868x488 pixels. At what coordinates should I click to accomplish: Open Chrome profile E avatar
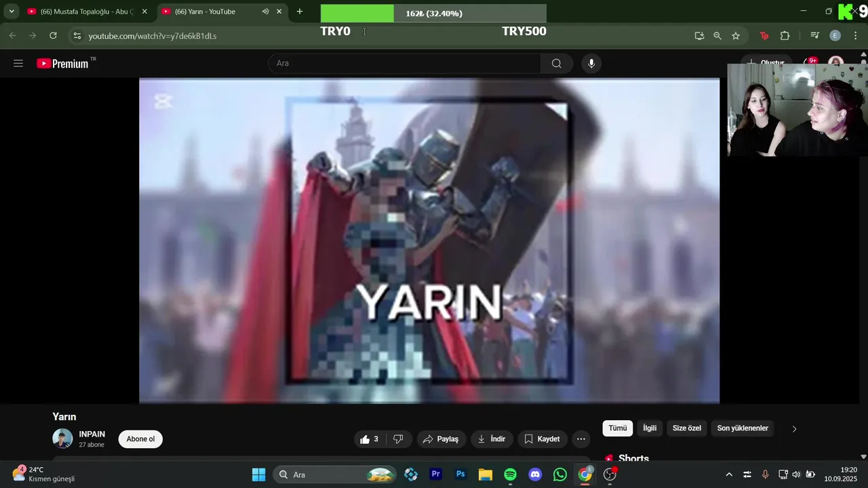coord(835,35)
